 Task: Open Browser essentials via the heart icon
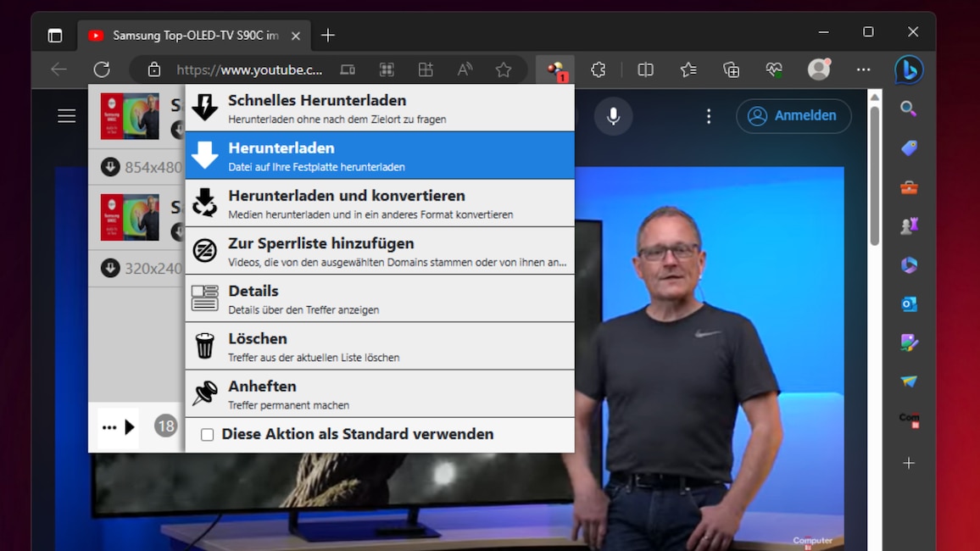point(773,70)
